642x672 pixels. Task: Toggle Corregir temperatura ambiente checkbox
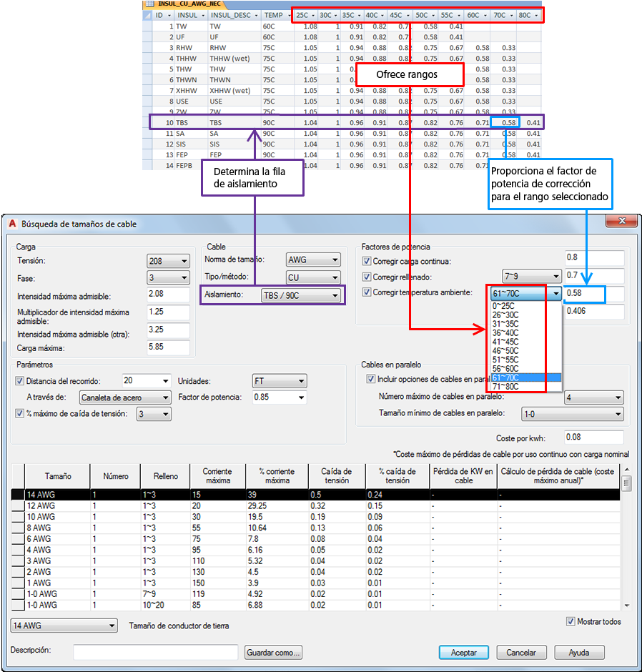(367, 292)
